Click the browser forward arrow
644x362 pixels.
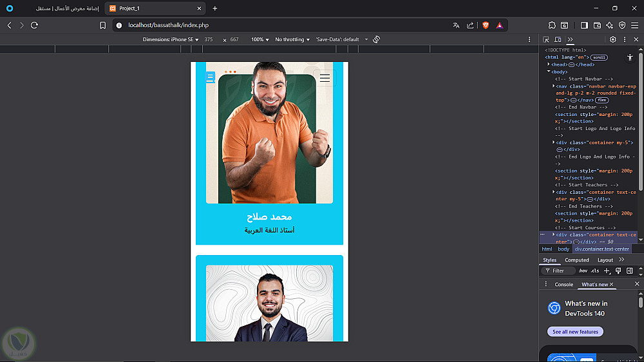pyautogui.click(x=22, y=25)
